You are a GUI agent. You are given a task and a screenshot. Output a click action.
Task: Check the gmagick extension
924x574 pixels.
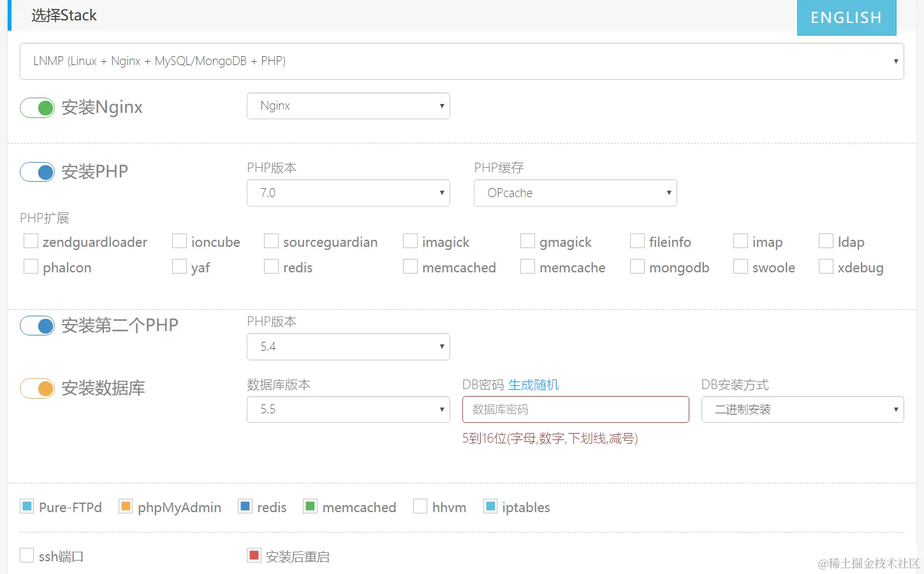527,240
